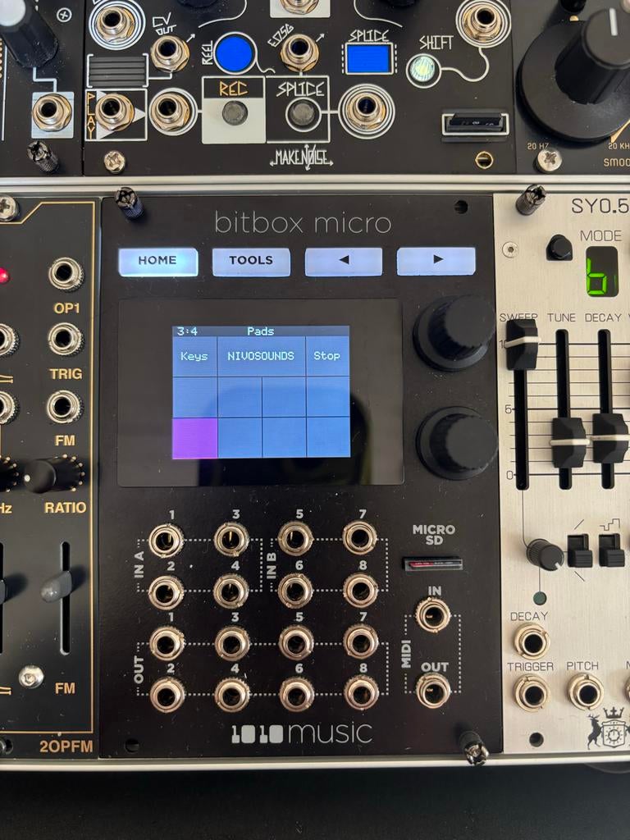Hit the right arrow navigation button
This screenshot has width=630, height=840.
[x=436, y=260]
